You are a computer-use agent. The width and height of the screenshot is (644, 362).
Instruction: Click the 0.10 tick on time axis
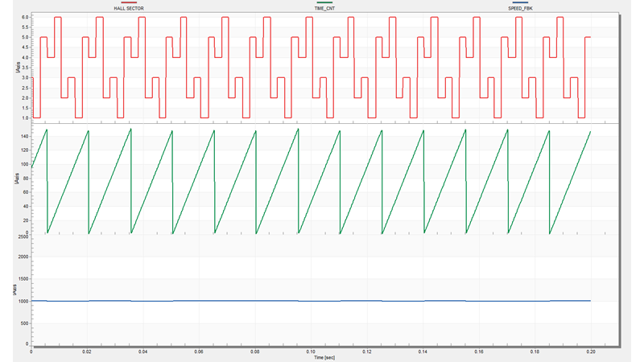(x=311, y=352)
